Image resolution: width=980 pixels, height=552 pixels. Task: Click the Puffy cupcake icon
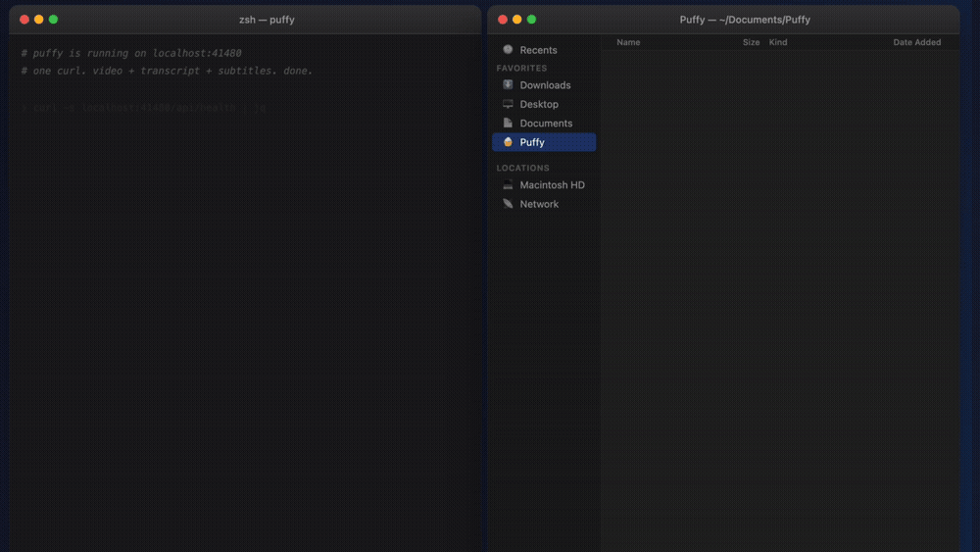coord(508,142)
